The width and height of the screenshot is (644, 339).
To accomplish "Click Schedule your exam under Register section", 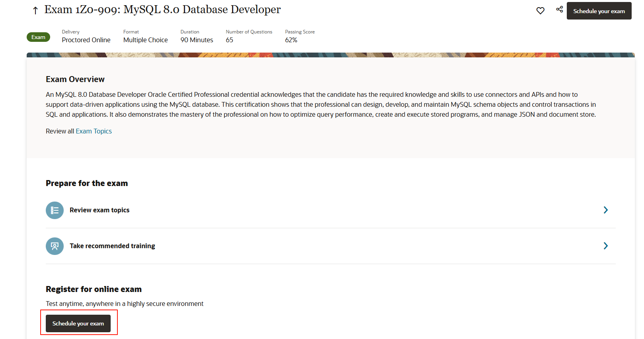I will click(x=78, y=323).
